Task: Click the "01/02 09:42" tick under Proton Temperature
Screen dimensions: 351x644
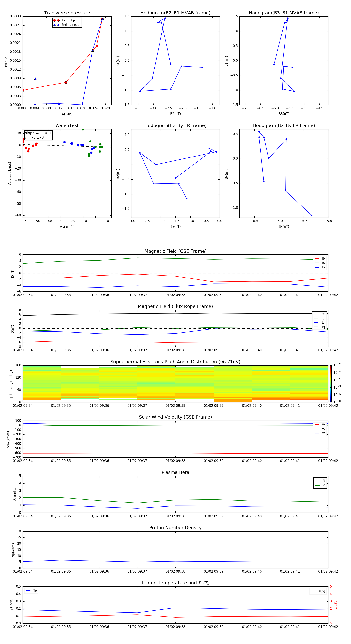Action: point(328,627)
